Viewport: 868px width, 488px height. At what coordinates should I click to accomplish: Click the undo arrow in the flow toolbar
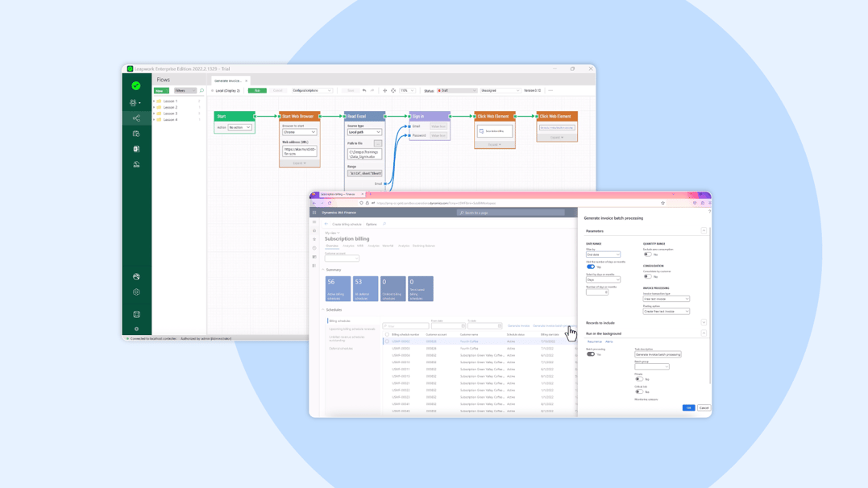point(364,90)
